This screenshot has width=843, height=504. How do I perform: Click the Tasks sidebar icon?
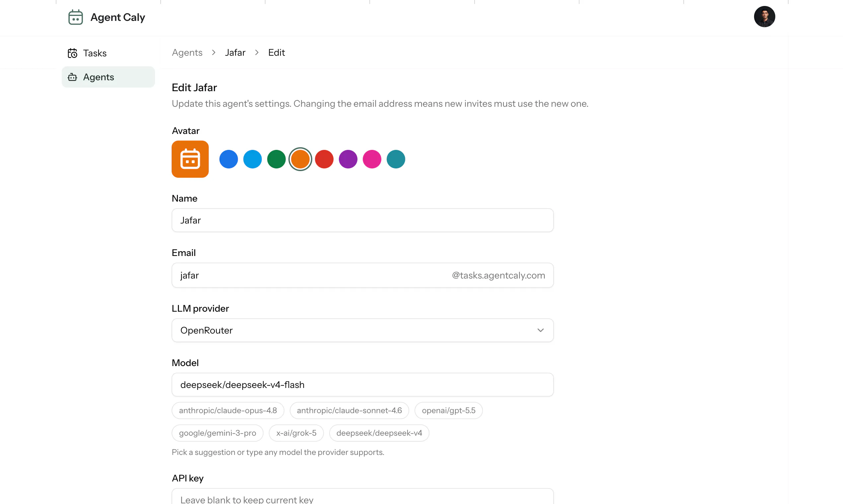click(x=72, y=53)
